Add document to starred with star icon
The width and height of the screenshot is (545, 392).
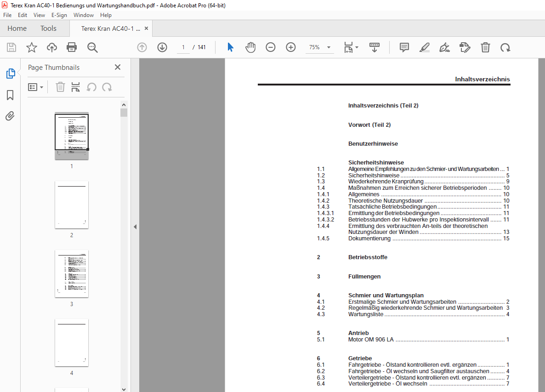click(x=32, y=47)
